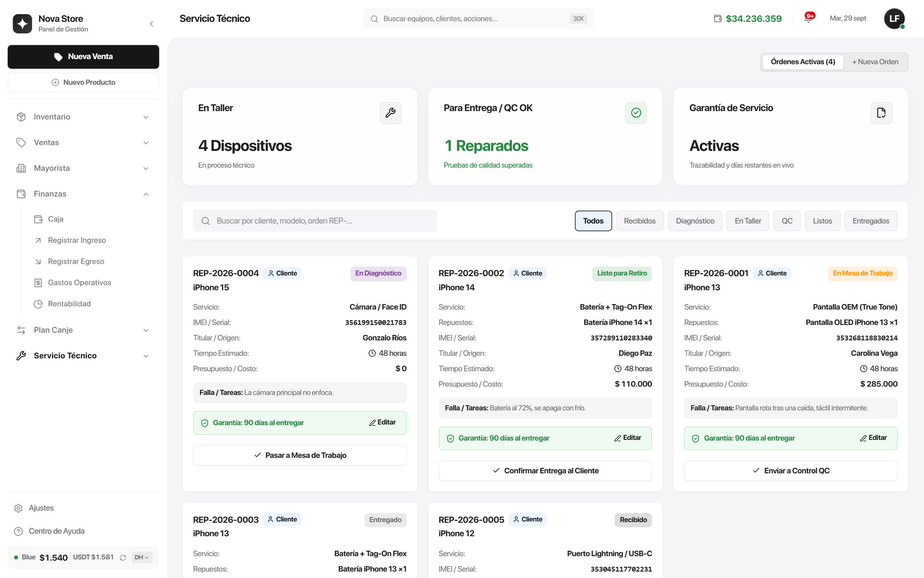Click the Rentabilidad pie chart icon
This screenshot has height=578, width=924.
38,304
